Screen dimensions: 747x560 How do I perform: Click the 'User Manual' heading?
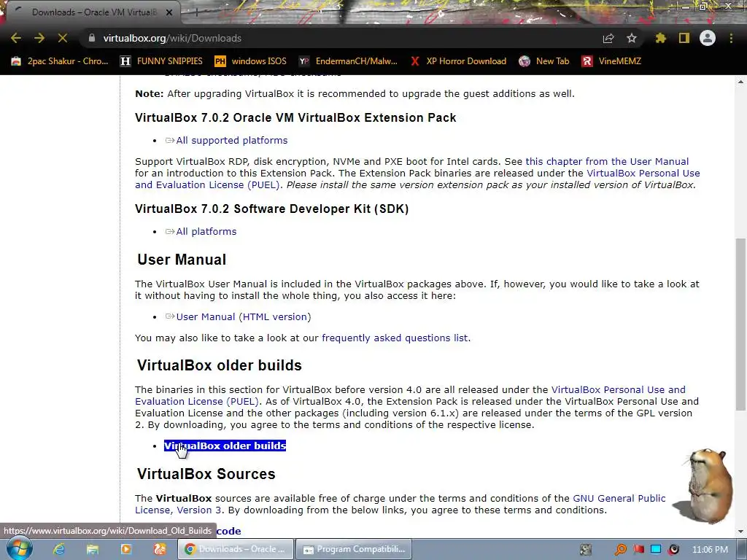pos(182,260)
